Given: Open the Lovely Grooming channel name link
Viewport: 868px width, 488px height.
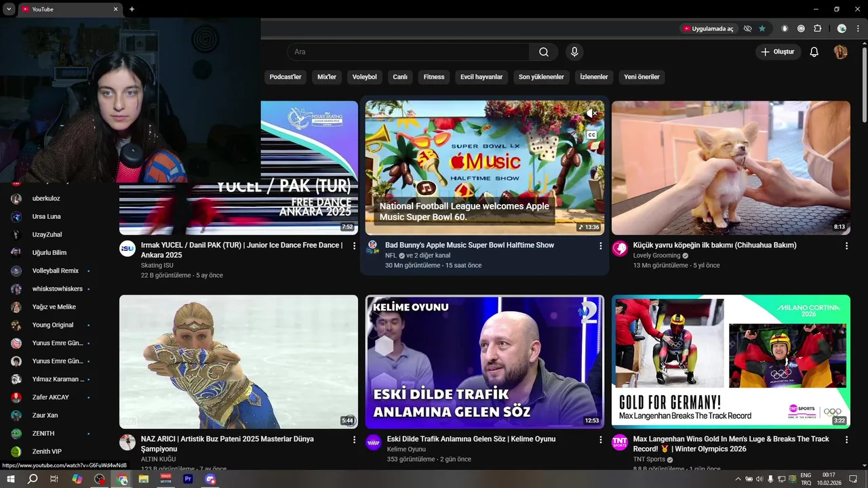Looking at the screenshot, I should pos(656,256).
